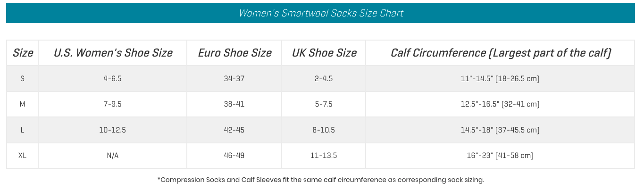This screenshot has height=191, width=644.
Task: Select the 38-41 Euro size cell
Action: pos(234,104)
